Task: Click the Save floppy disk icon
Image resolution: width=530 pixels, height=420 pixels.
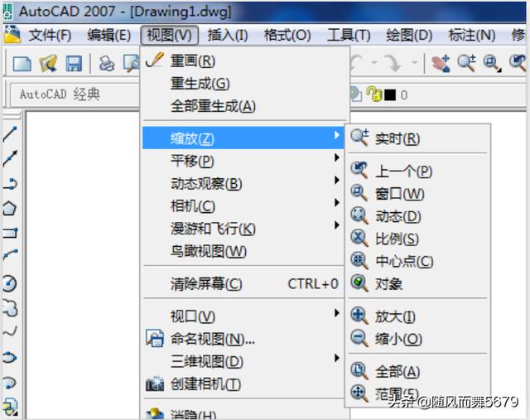Action: click(x=74, y=63)
